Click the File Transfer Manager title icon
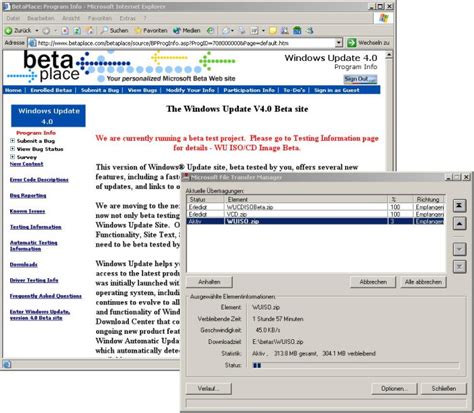This screenshot has height=413, width=474. [x=186, y=177]
